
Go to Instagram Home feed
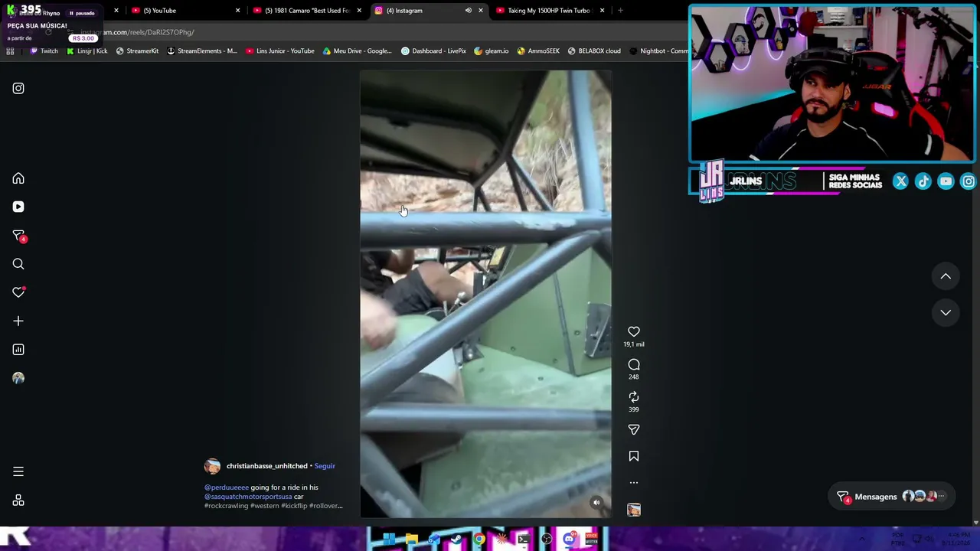pyautogui.click(x=18, y=178)
